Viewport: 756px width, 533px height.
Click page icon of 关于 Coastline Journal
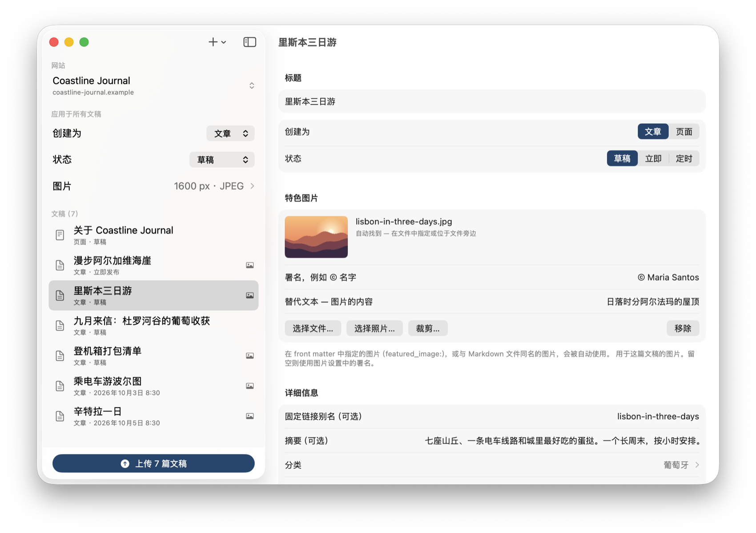coord(60,235)
